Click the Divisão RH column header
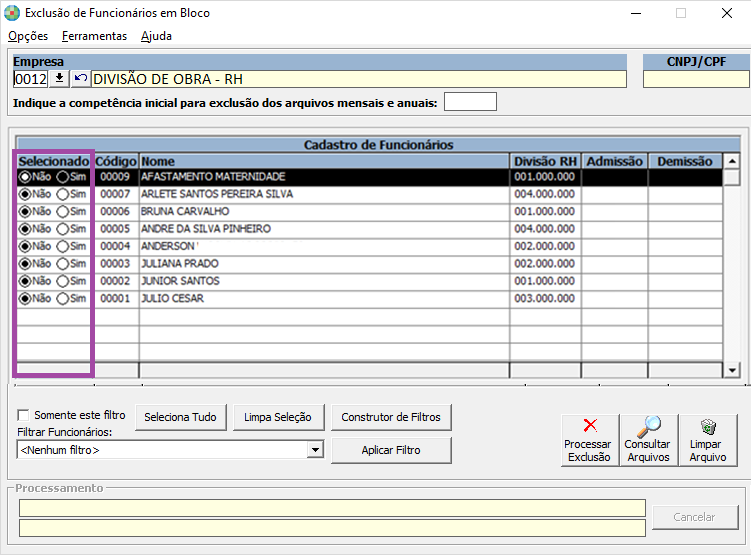Viewport: 751px width, 555px height. [546, 161]
